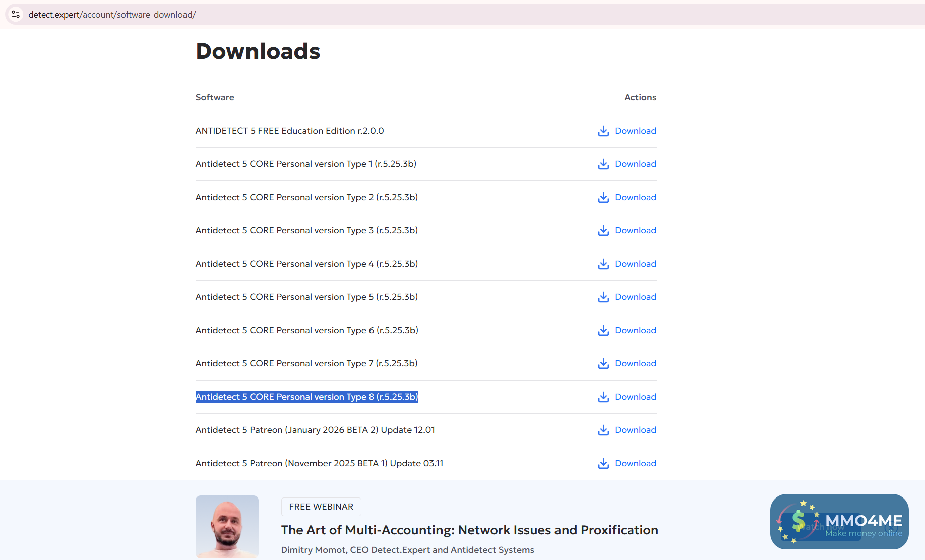Click the 'Actions' column header
The height and width of the screenshot is (560, 925).
coord(640,97)
